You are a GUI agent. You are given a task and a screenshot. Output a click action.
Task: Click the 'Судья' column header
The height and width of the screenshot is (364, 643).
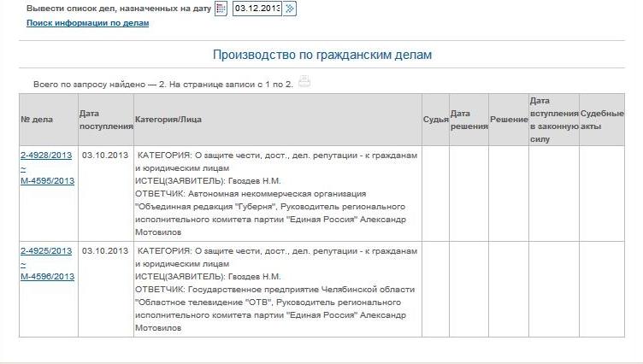[435, 120]
